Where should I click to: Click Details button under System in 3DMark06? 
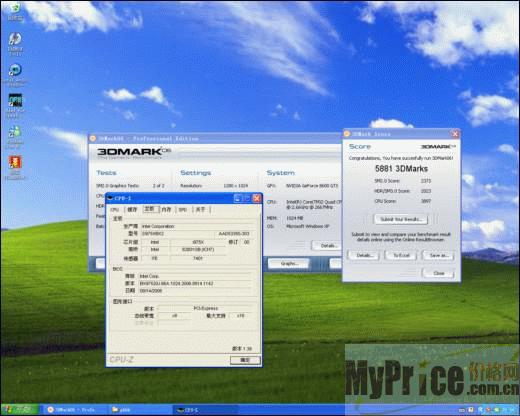pos(327,246)
